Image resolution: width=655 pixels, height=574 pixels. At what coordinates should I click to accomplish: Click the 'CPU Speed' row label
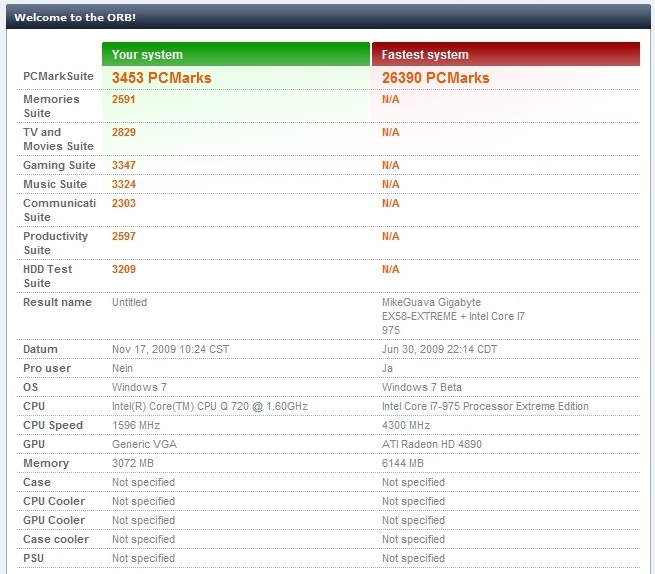click(x=53, y=425)
